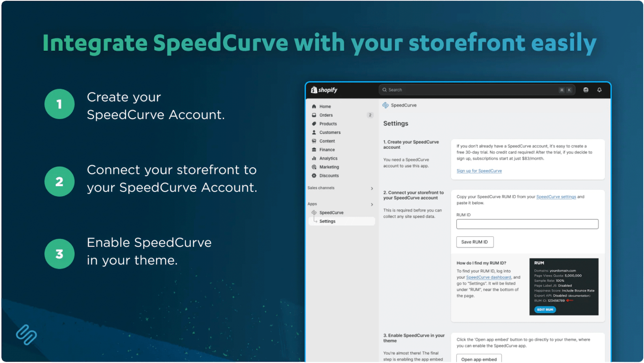Open the notifications bell
The width and height of the screenshot is (644, 363).
pos(599,90)
